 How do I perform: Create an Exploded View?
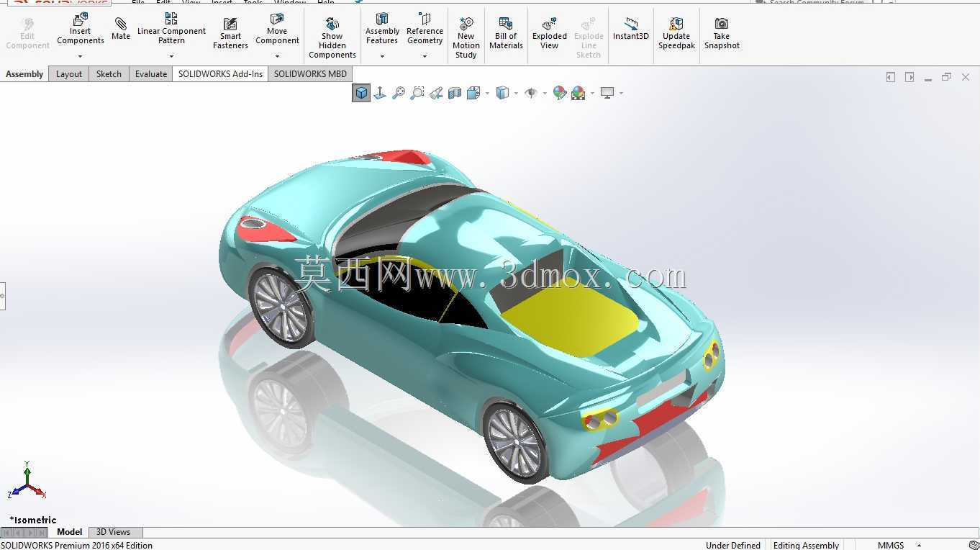click(550, 34)
